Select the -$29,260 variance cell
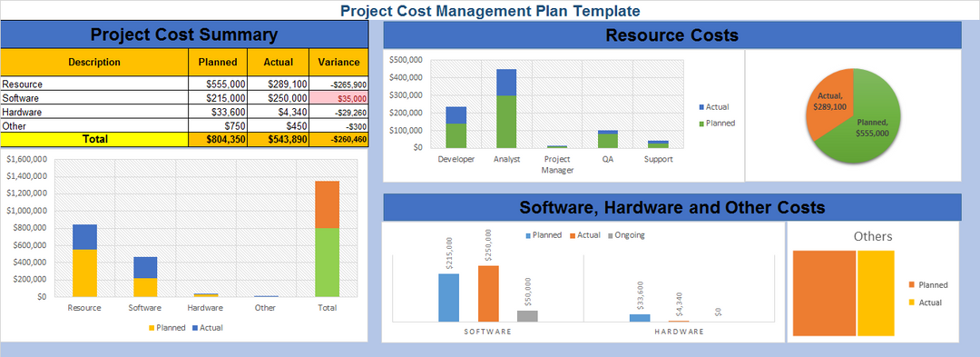 [x=338, y=112]
